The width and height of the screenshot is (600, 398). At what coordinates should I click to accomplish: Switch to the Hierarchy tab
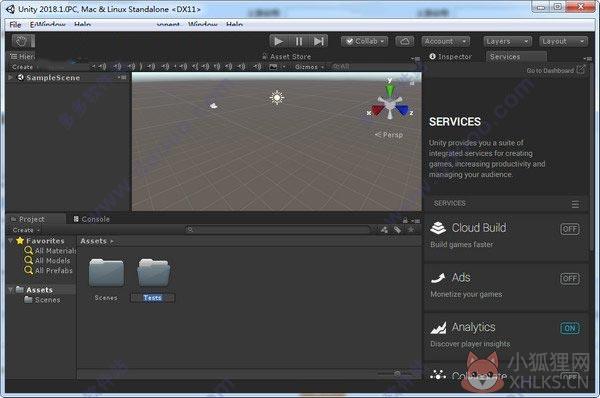tap(22, 56)
